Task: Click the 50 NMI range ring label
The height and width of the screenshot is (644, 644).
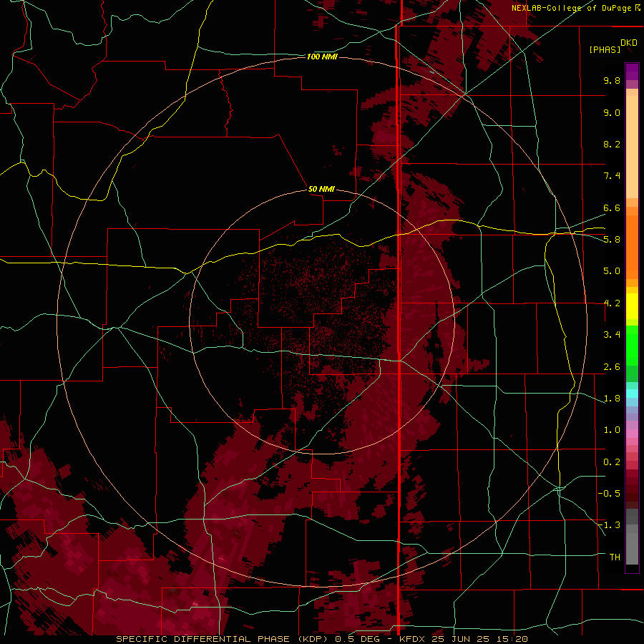Action: coord(321,189)
